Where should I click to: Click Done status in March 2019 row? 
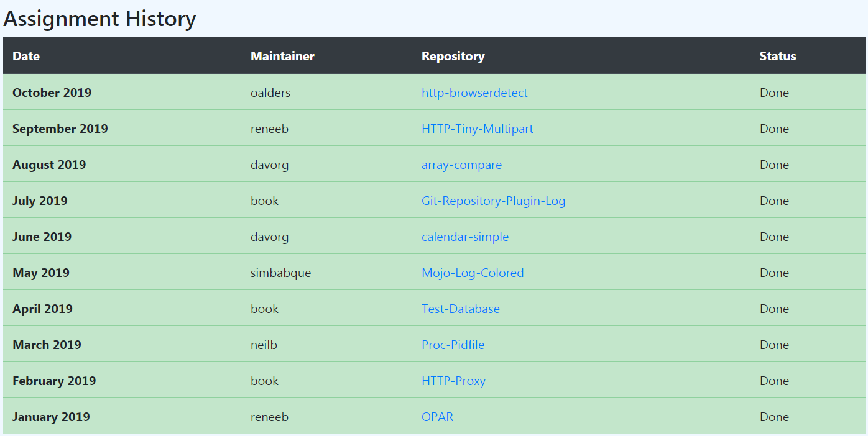pyautogui.click(x=774, y=345)
